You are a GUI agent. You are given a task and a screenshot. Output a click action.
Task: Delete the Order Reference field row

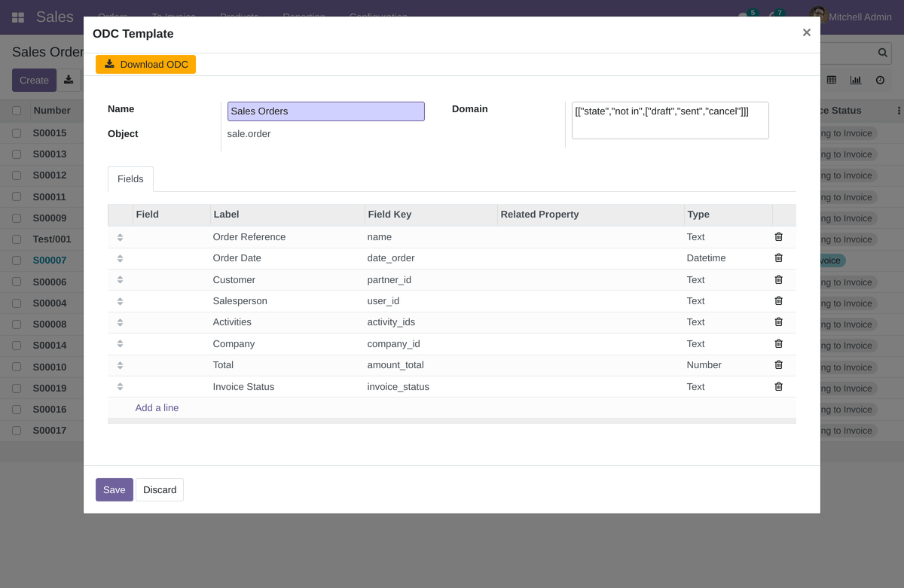pyautogui.click(x=778, y=236)
